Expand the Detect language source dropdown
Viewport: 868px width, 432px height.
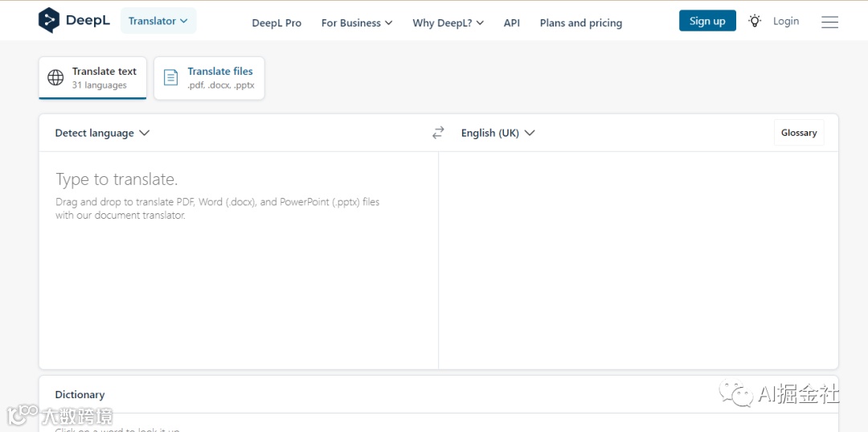tap(102, 133)
